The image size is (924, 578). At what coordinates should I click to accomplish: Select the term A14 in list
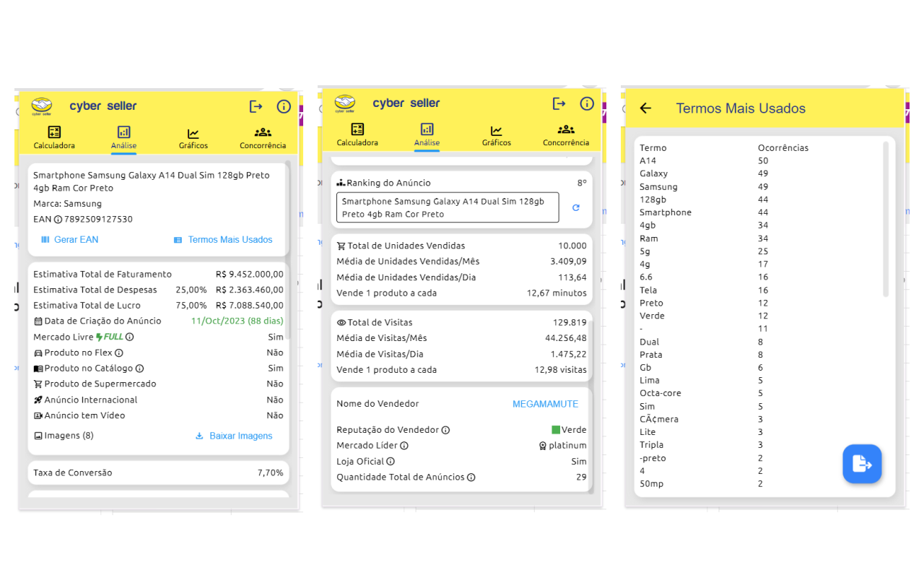click(x=648, y=161)
